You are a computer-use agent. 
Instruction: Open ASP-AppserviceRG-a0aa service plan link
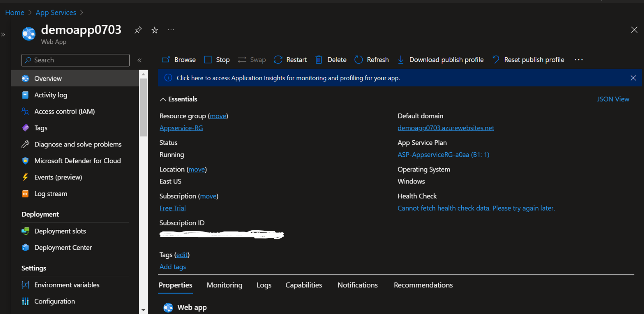pos(443,155)
